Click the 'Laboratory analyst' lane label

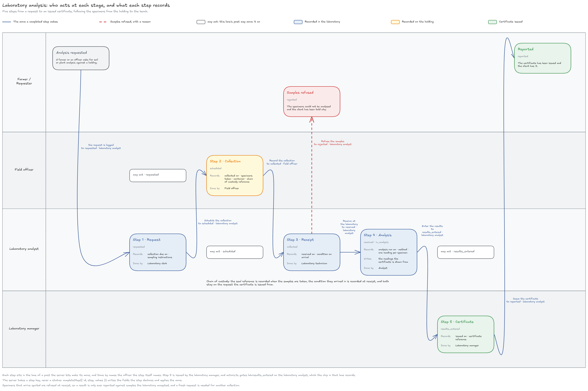(x=24, y=249)
